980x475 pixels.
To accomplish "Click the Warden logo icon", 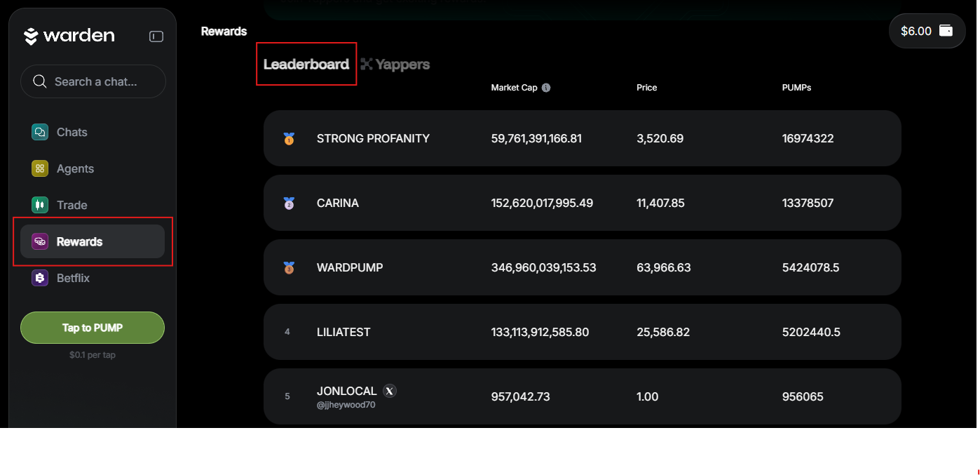I will [31, 36].
